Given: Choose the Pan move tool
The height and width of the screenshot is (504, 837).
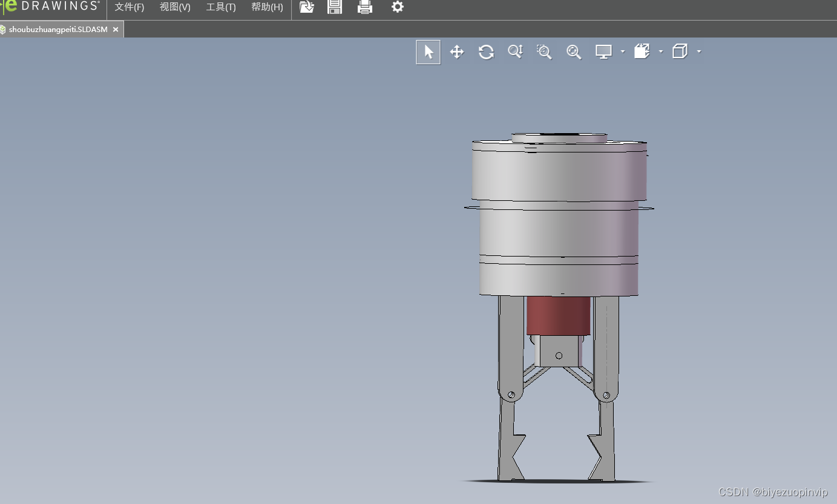Looking at the screenshot, I should (x=457, y=52).
